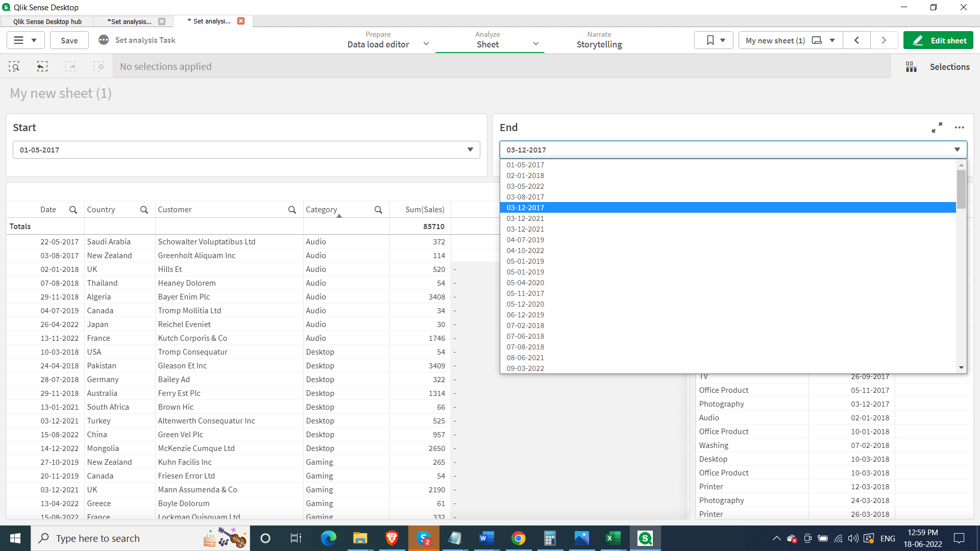Click the step back selection icon
The width and height of the screenshot is (980, 551).
click(x=42, y=67)
